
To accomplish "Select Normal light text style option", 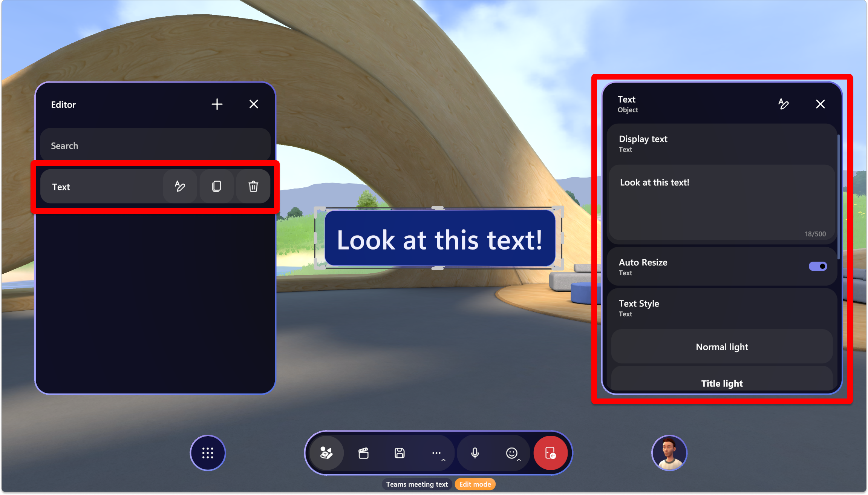I will [x=722, y=346].
